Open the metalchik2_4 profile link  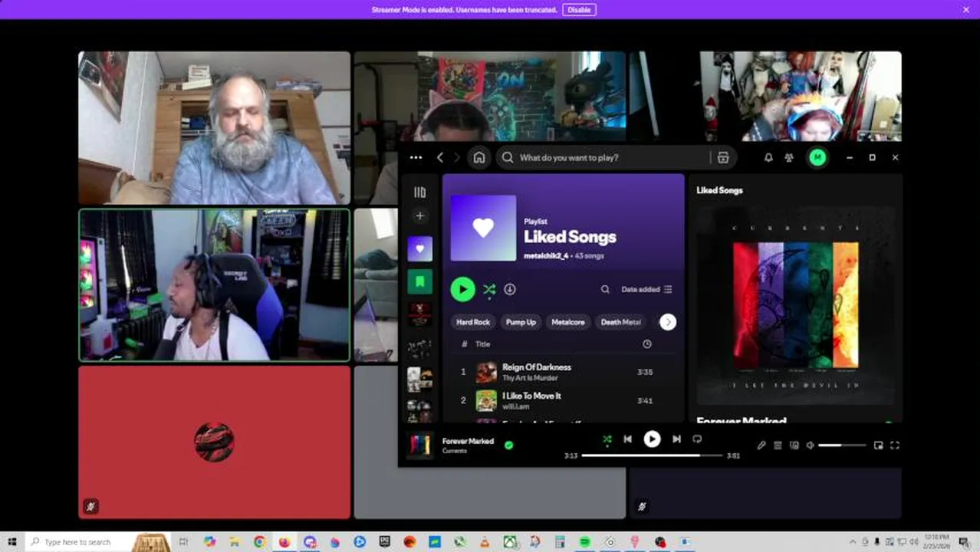point(546,255)
